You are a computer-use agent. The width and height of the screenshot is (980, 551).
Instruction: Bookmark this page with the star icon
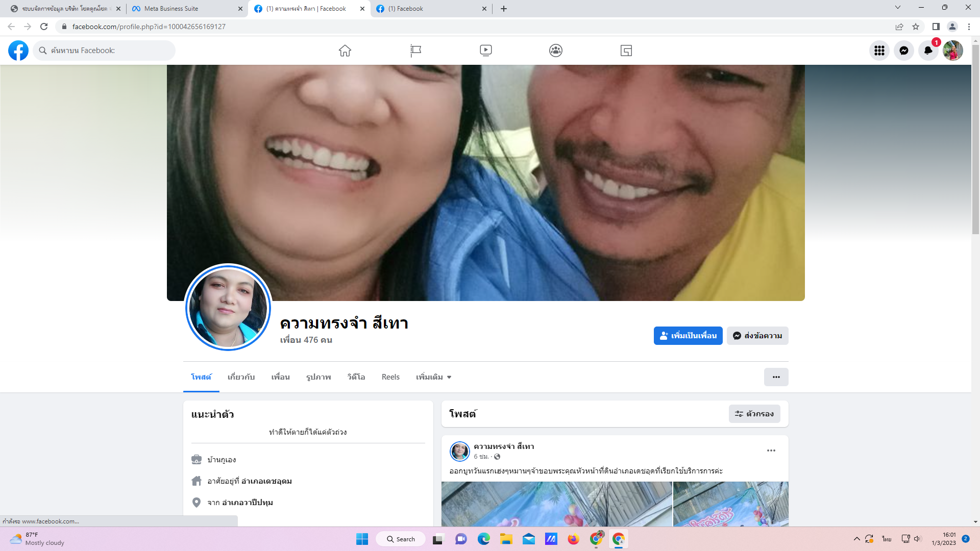coord(916,27)
